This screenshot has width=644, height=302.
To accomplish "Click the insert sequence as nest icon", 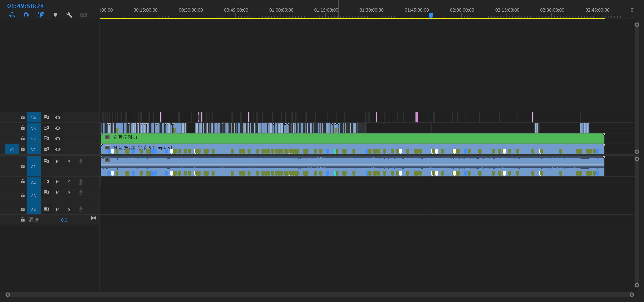I will pos(12,15).
